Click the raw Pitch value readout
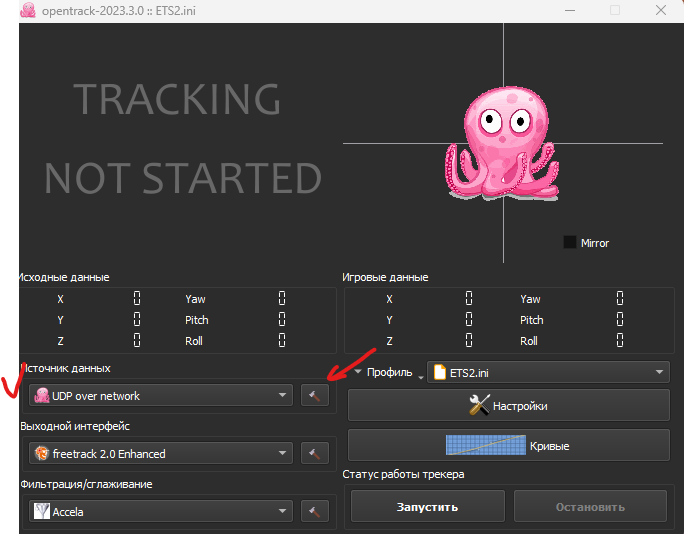The width and height of the screenshot is (684, 534). (282, 319)
